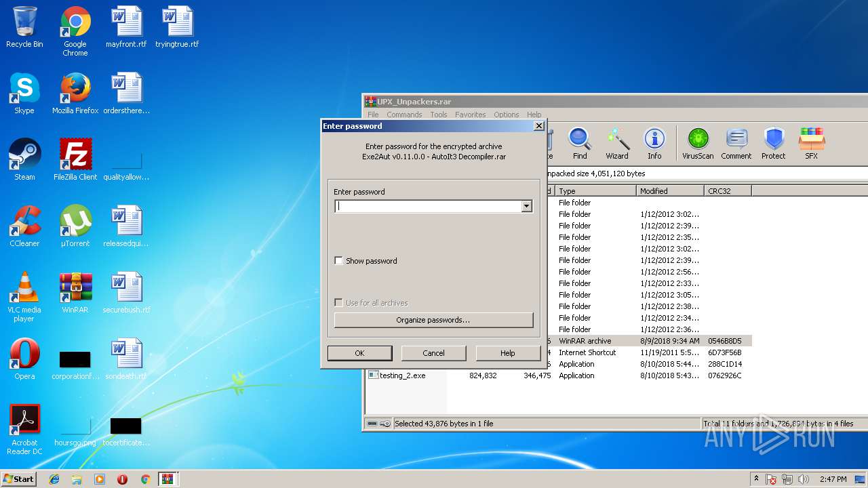The image size is (868, 488).
Task: Click the Protect archive icon
Action: point(773,144)
